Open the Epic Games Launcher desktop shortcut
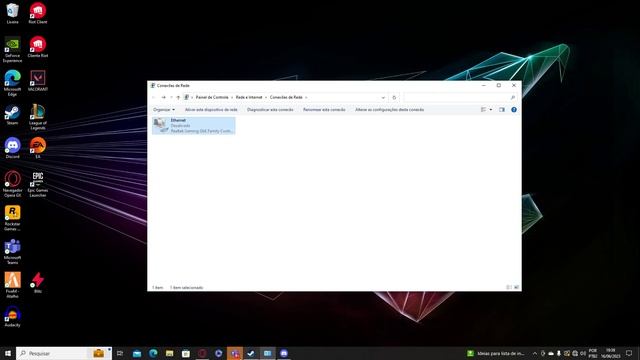 point(38,184)
